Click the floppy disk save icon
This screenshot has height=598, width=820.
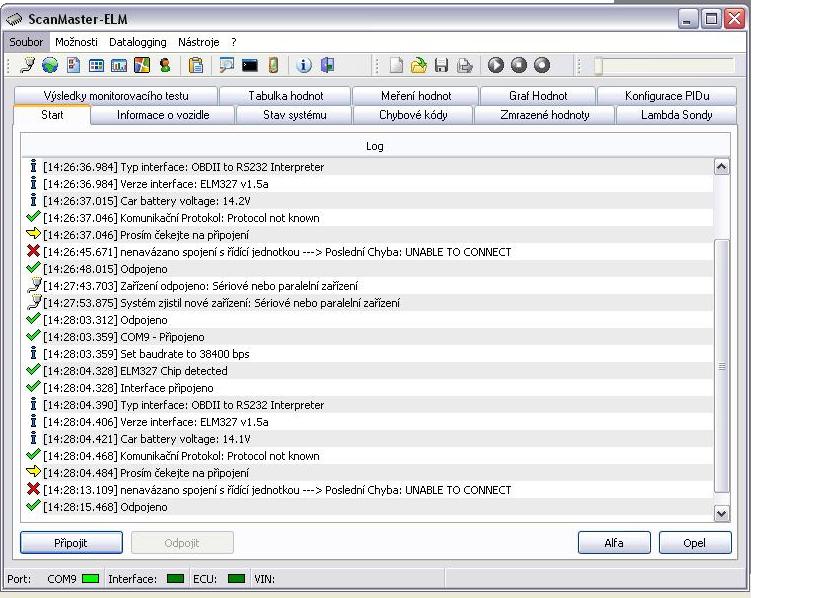442,66
